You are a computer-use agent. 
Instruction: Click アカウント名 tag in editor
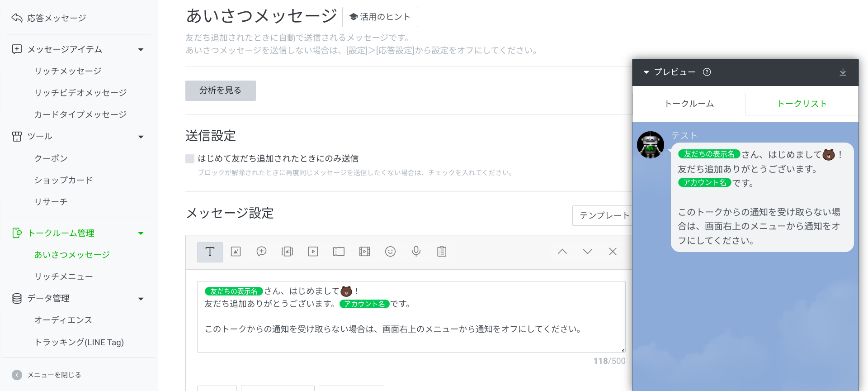click(364, 304)
